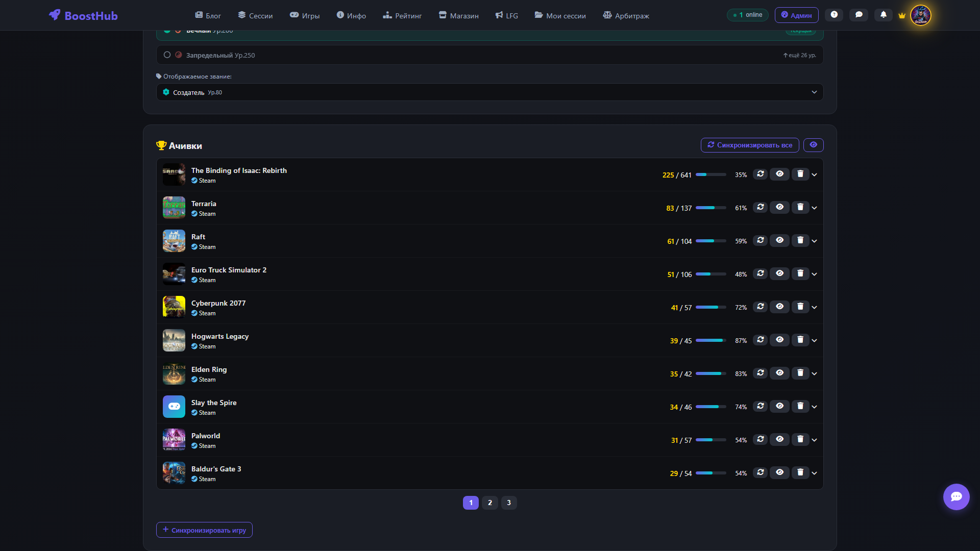This screenshot has height=551, width=980.
Task: Toggle visibility for Hogwarts Legacy
Action: [779, 340]
